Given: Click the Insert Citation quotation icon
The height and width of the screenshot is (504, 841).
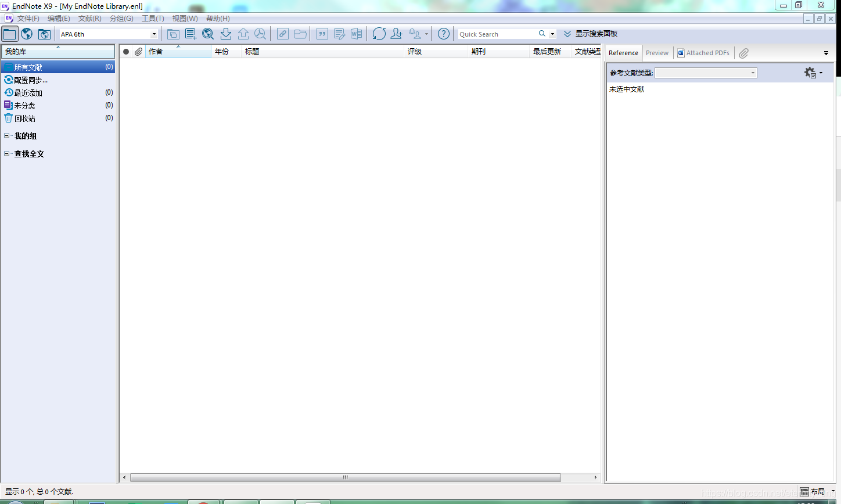Looking at the screenshot, I should pos(322,34).
